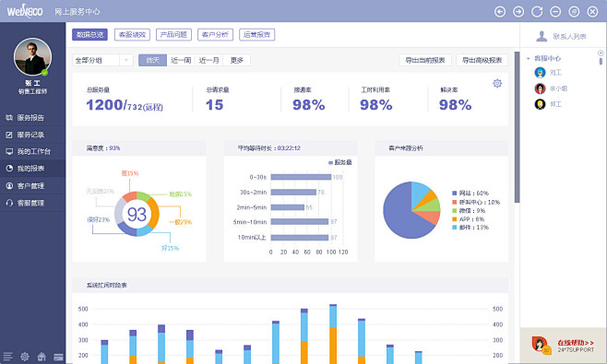607x364 pixels.
Task: Click the home icon at the sidebar bottom
Action: (x=42, y=357)
